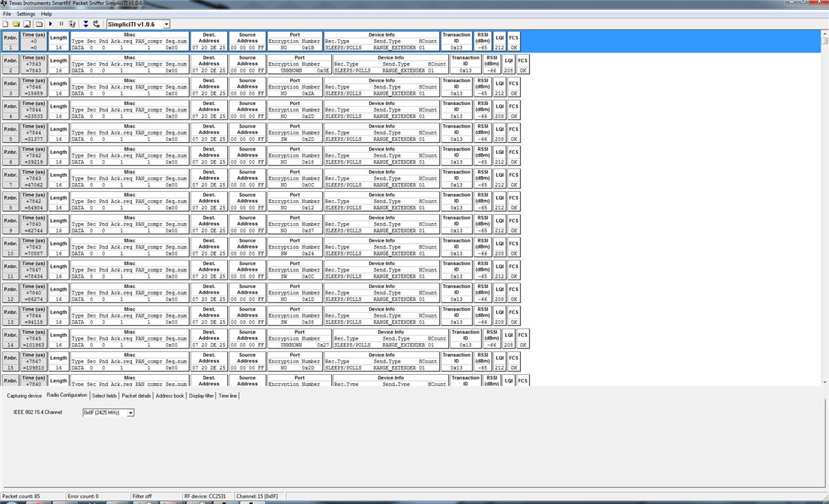Screen dimensions: 829x504
Task: Pause packet capture
Action: tap(61, 24)
